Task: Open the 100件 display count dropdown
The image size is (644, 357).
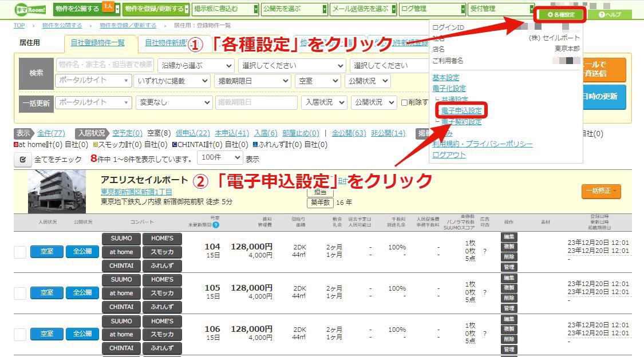Action: (x=220, y=157)
